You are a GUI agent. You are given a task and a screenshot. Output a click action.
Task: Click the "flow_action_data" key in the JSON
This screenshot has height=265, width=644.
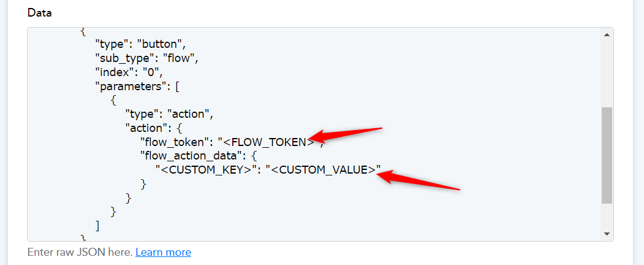coord(191,156)
